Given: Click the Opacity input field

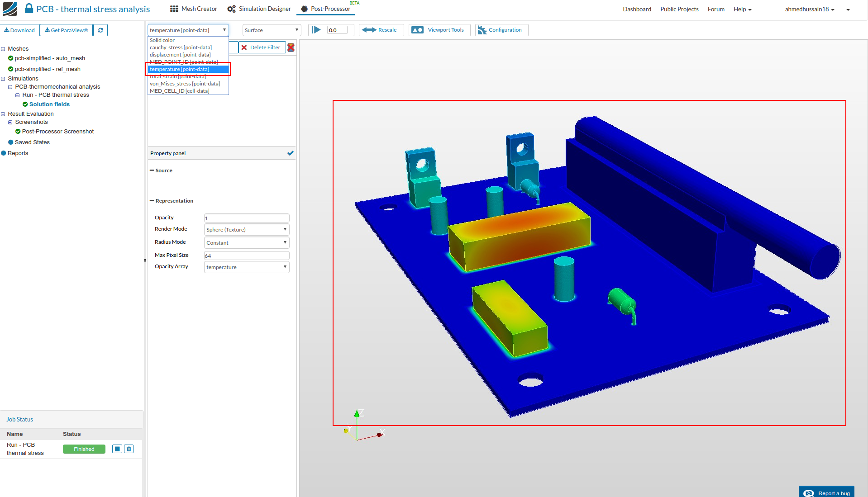Looking at the screenshot, I should pos(246,218).
